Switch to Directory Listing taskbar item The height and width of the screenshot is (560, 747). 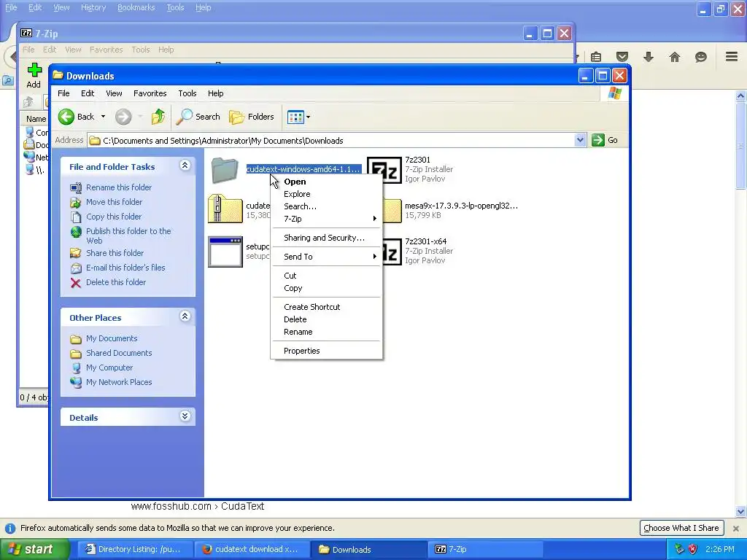click(x=135, y=549)
